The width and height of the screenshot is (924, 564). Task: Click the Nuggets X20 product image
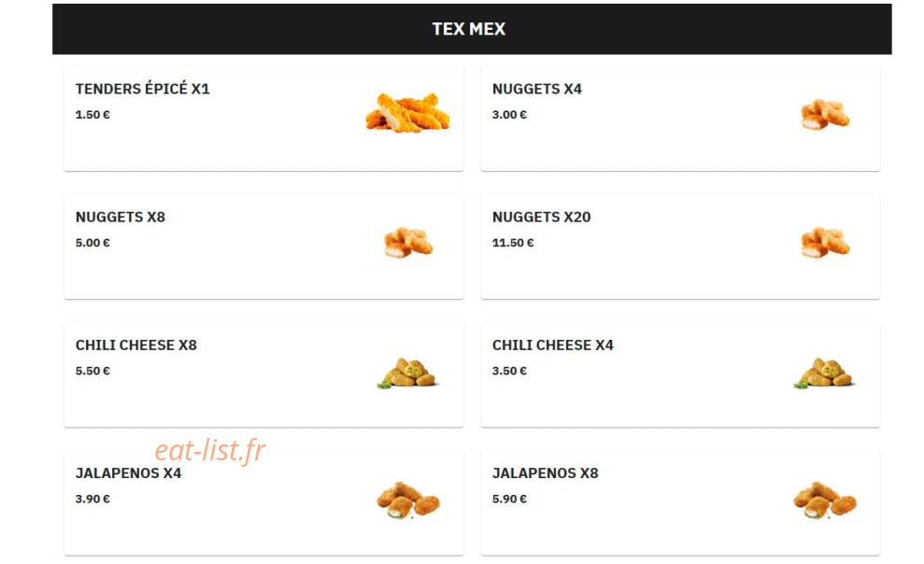(x=825, y=243)
